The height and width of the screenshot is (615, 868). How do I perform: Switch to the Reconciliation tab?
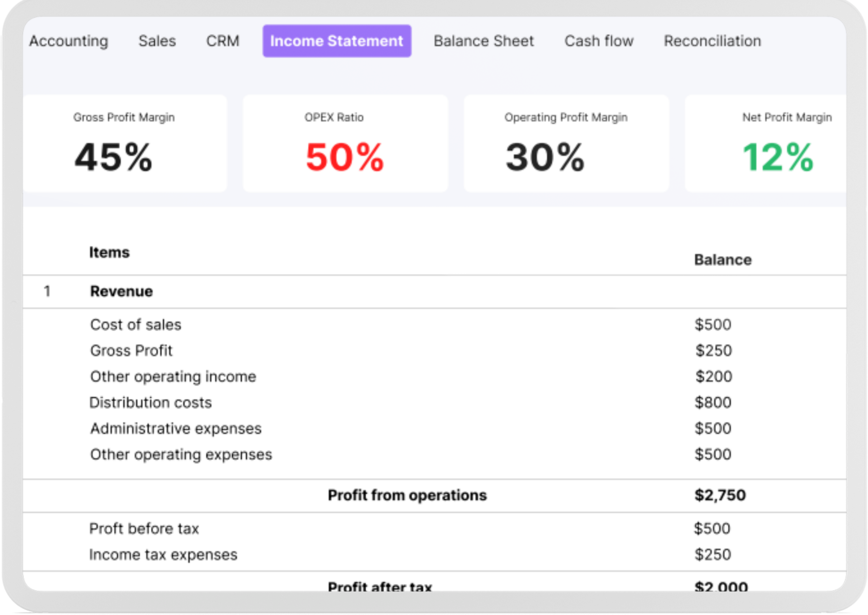pyautogui.click(x=712, y=41)
